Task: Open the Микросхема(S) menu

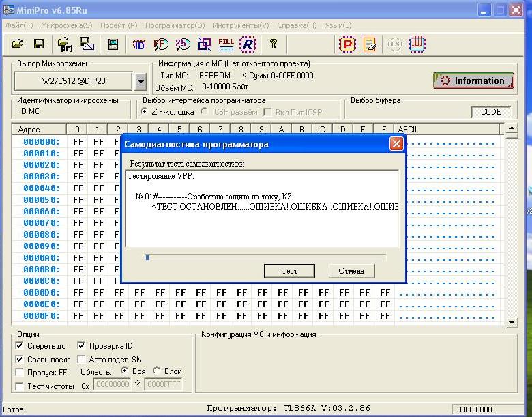Action: 67,25
